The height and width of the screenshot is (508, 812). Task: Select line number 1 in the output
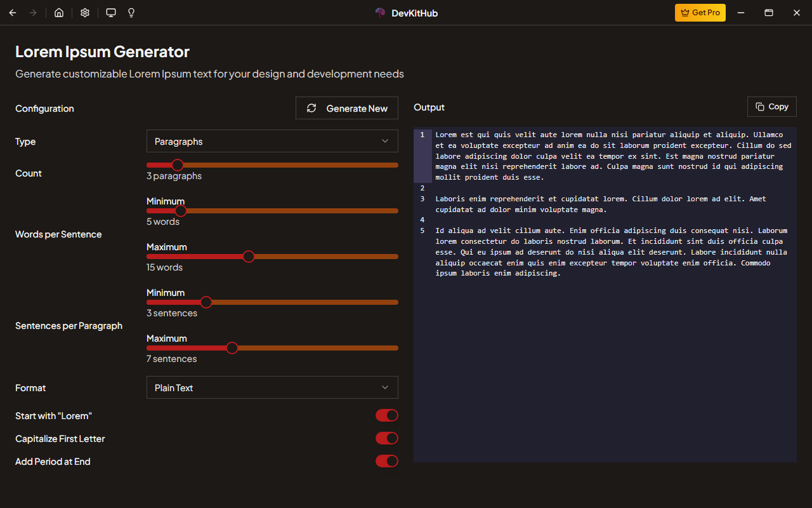422,135
